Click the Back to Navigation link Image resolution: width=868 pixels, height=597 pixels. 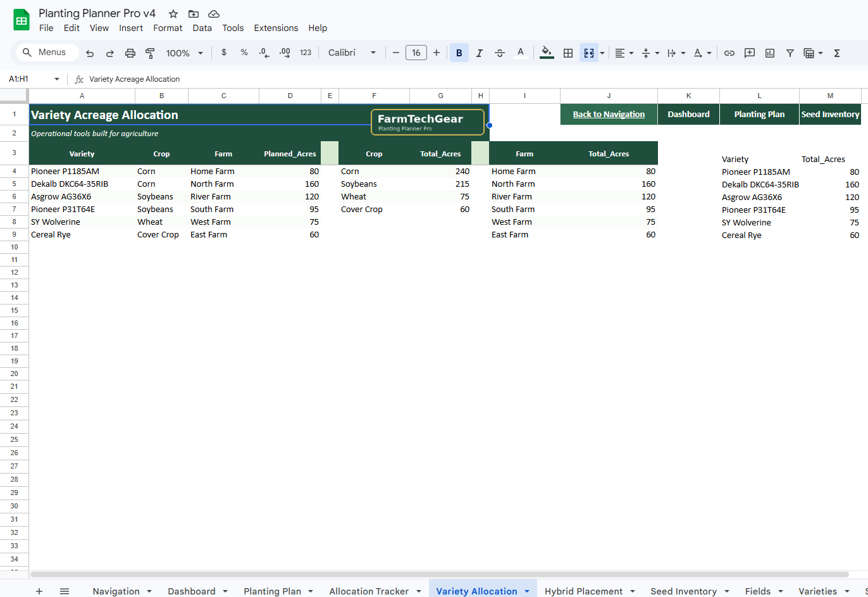click(x=608, y=114)
